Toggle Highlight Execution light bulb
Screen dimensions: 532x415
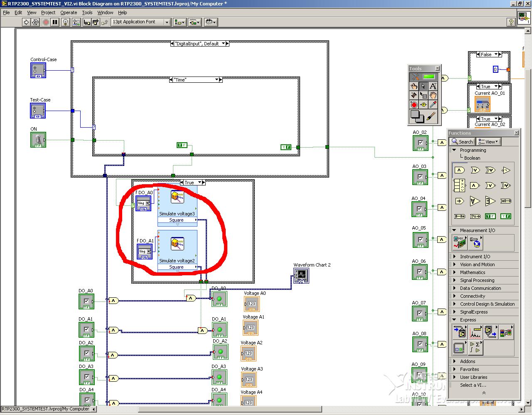(66, 22)
